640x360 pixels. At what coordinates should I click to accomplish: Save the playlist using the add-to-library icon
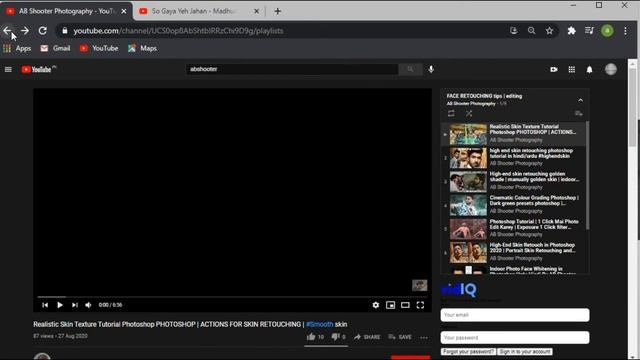point(578,113)
